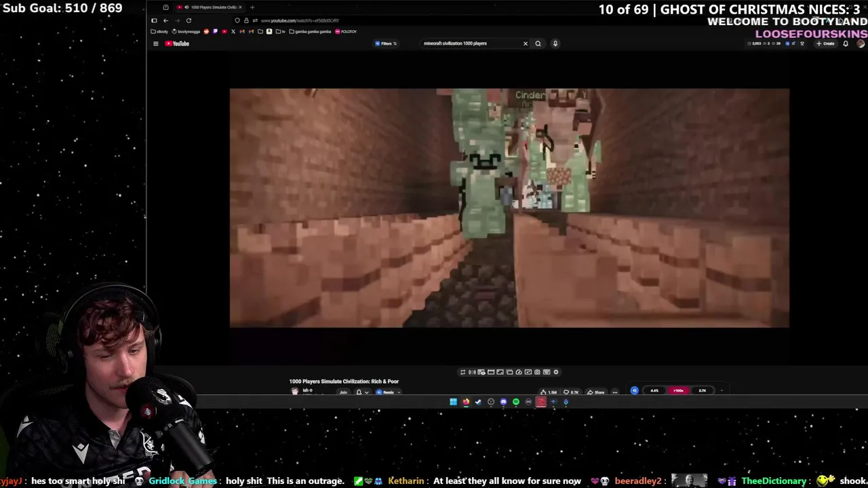Click the Create button

coord(825,43)
